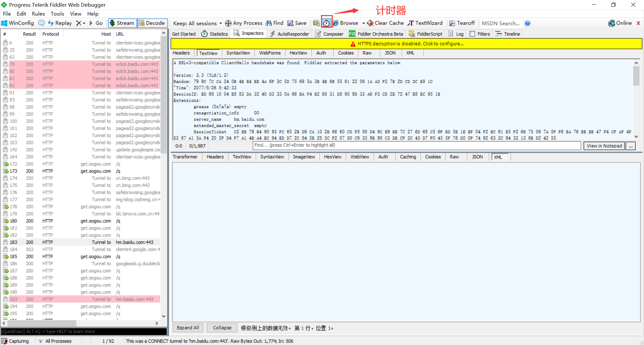Sort by Protocol column header
Screen dimensions: 644x345
click(x=51, y=34)
